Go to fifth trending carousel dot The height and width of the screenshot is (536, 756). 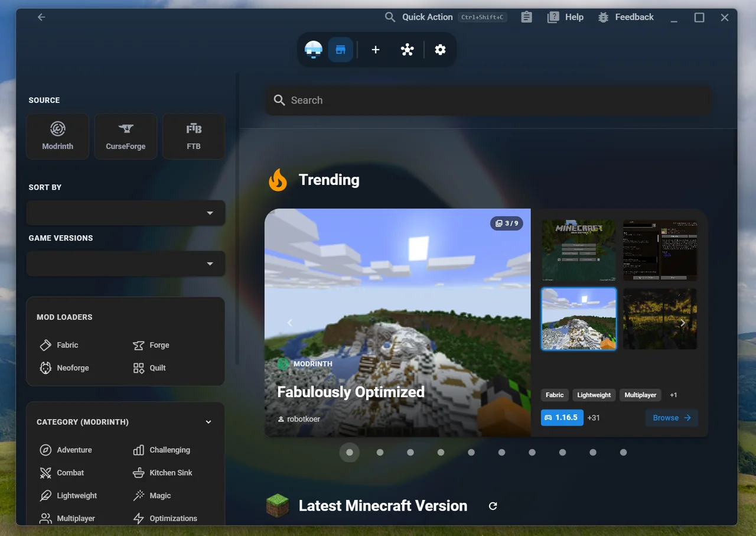[x=471, y=453]
